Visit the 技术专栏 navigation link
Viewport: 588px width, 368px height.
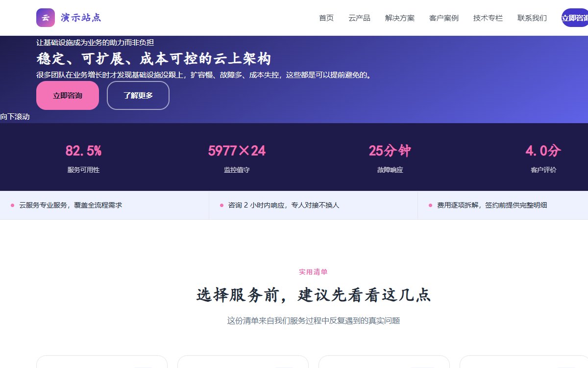coord(488,18)
